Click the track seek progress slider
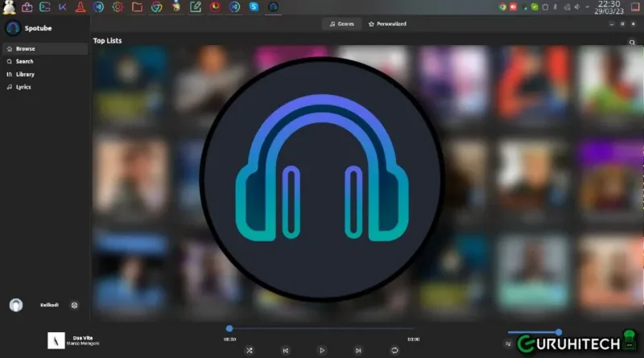This screenshot has height=358, width=644. pyautogui.click(x=321, y=328)
